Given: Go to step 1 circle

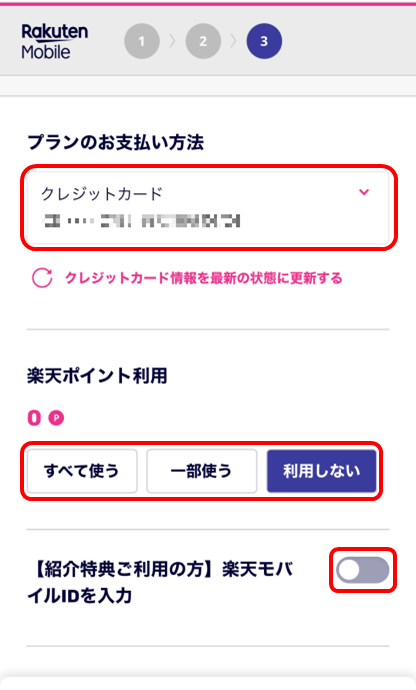Looking at the screenshot, I should point(142,41).
